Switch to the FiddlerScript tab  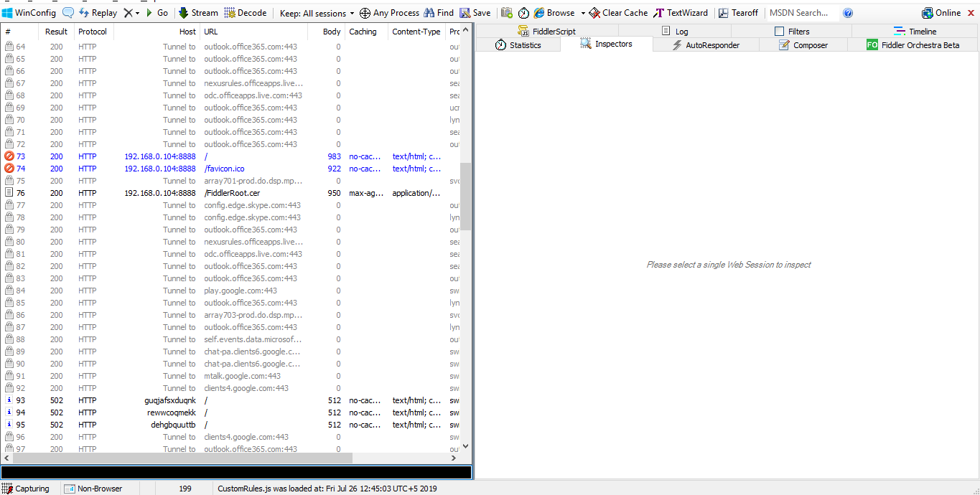point(546,32)
